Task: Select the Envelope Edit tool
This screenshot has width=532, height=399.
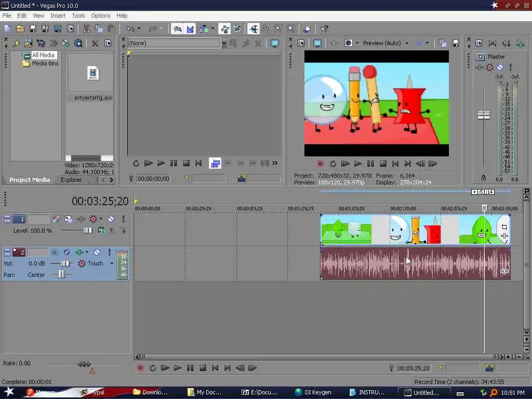Action: (x=266, y=29)
